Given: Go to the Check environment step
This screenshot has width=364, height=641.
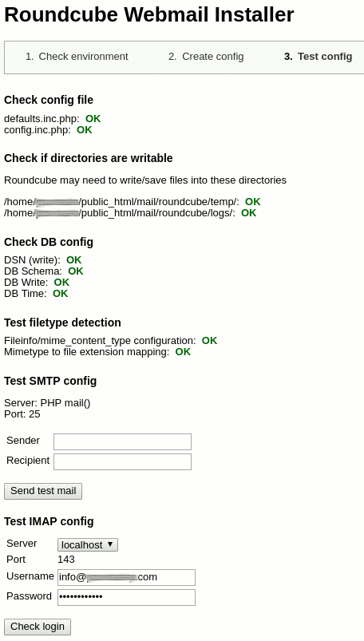Looking at the screenshot, I should pos(77,57).
